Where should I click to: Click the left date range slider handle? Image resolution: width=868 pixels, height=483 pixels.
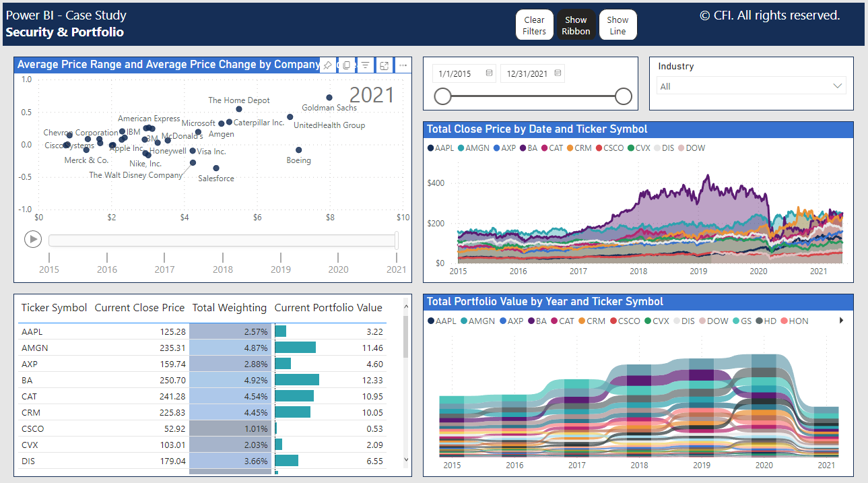[x=442, y=97]
